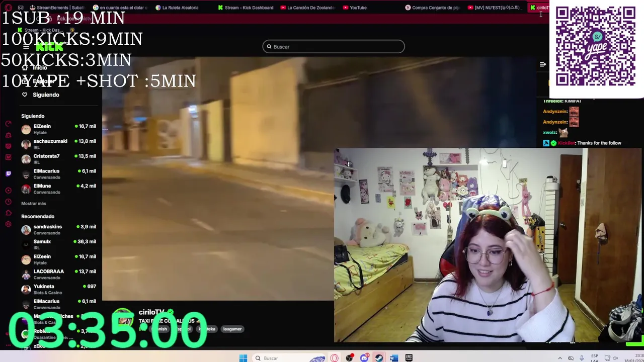The height and width of the screenshot is (362, 644).
Task: Click the microphone tray icon
Action: pos(582,358)
